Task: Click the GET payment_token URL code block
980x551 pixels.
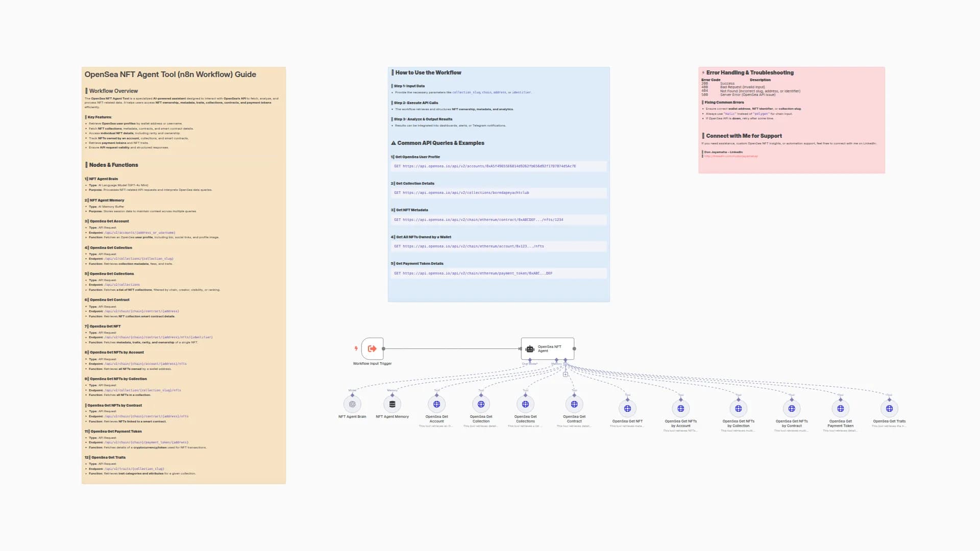Action: coord(499,273)
